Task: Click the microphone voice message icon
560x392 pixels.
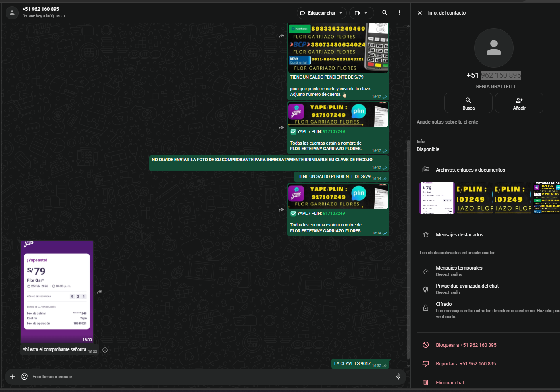Action: pos(398,377)
